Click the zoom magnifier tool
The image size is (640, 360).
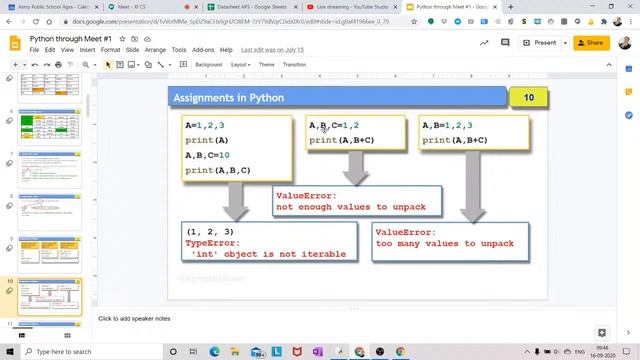pyautogui.click(x=86, y=64)
